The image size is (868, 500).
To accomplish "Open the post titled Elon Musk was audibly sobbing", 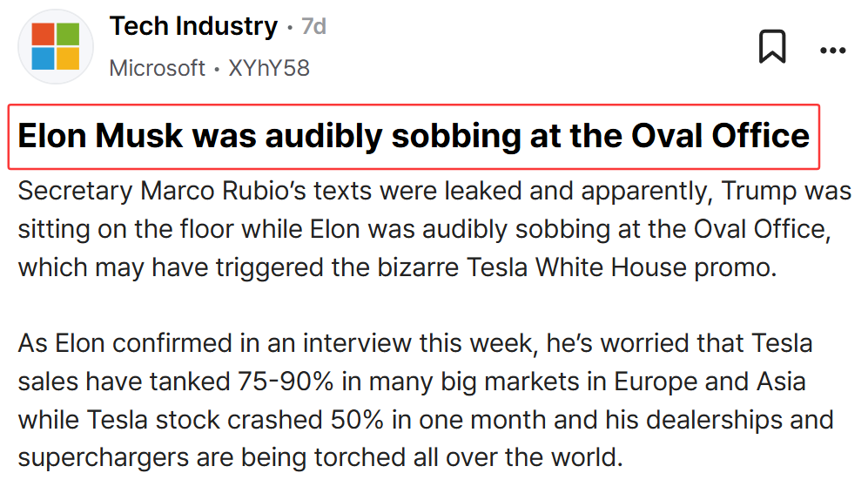I will (x=414, y=136).
